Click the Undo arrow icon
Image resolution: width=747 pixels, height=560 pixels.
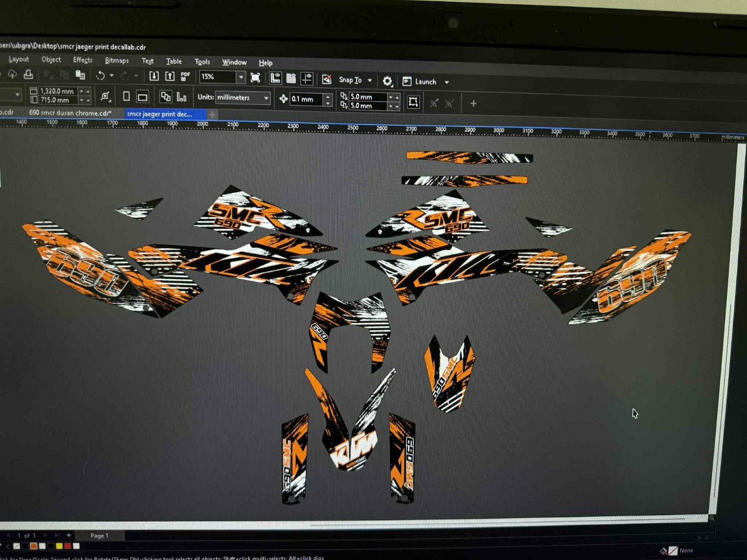(100, 75)
